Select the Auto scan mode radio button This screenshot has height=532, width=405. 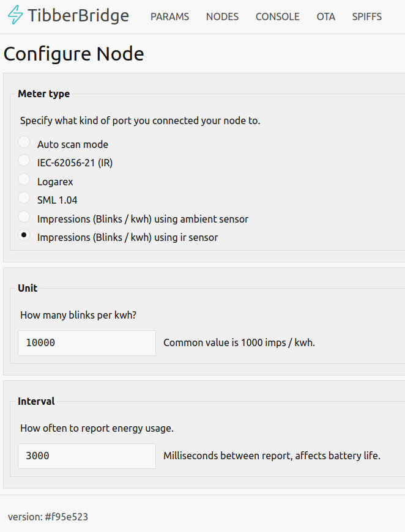coord(24,142)
